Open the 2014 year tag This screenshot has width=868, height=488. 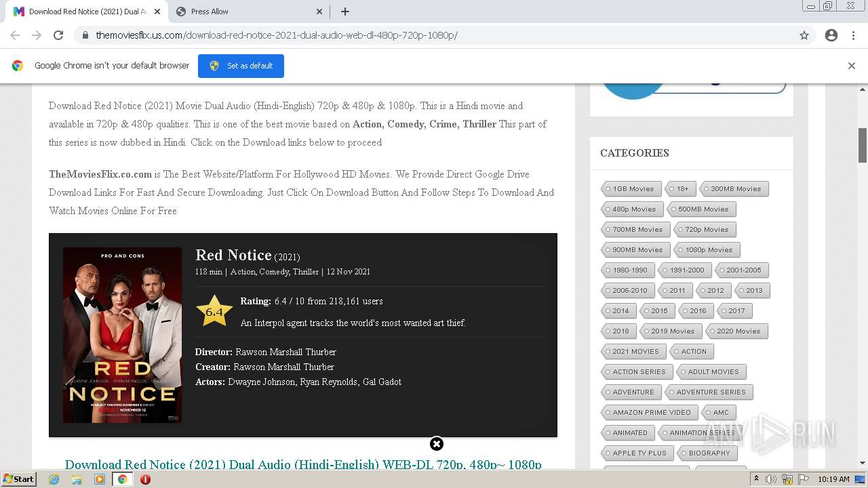(x=617, y=311)
